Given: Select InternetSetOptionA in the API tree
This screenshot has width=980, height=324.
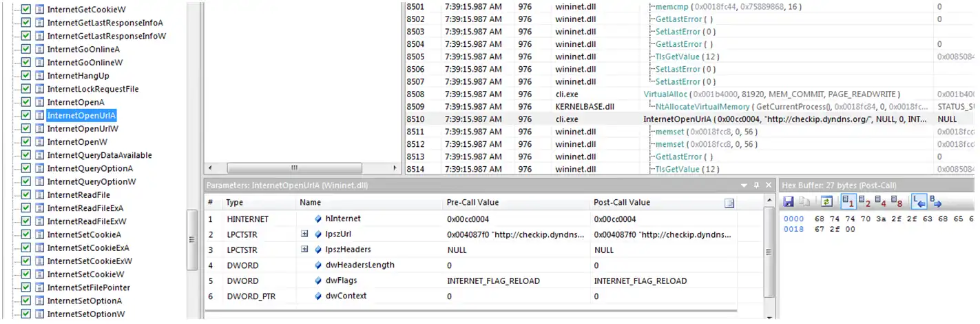Looking at the screenshot, I should click(x=85, y=301).
